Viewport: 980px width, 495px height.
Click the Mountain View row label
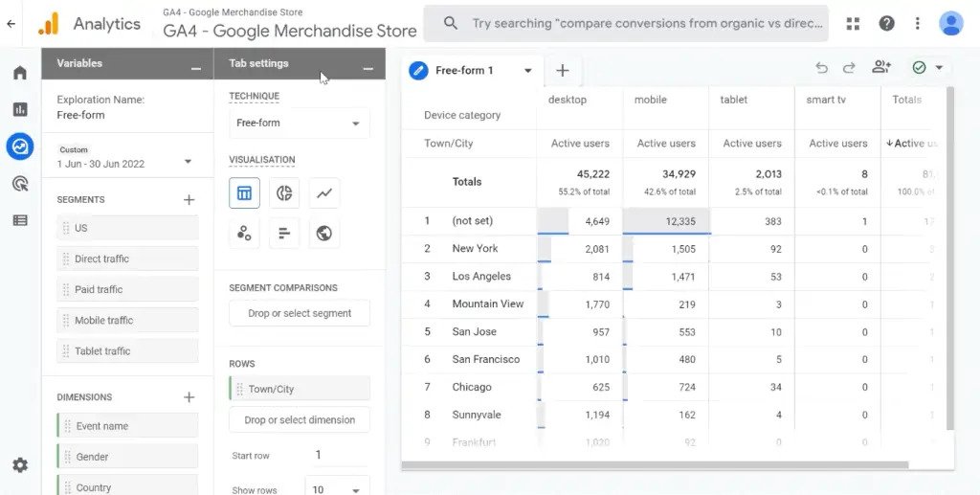487,304
